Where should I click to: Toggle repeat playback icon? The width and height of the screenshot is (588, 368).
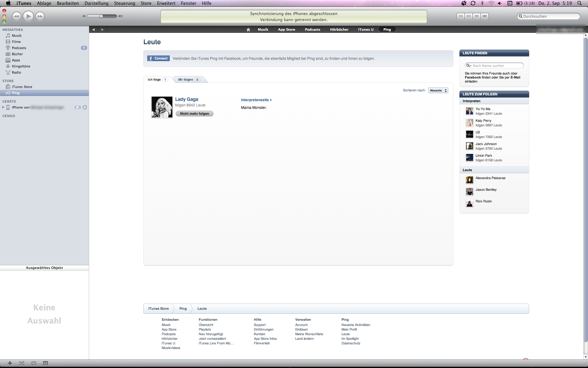[x=34, y=363]
